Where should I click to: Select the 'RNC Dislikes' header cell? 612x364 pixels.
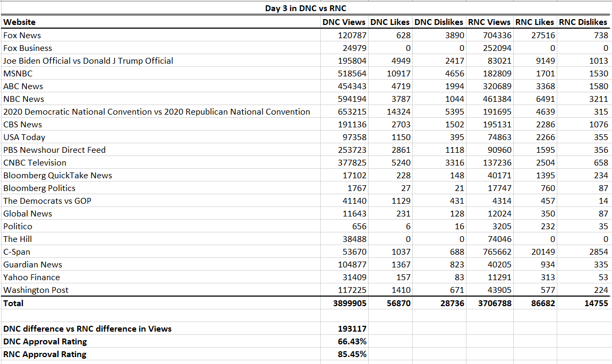[x=583, y=22]
